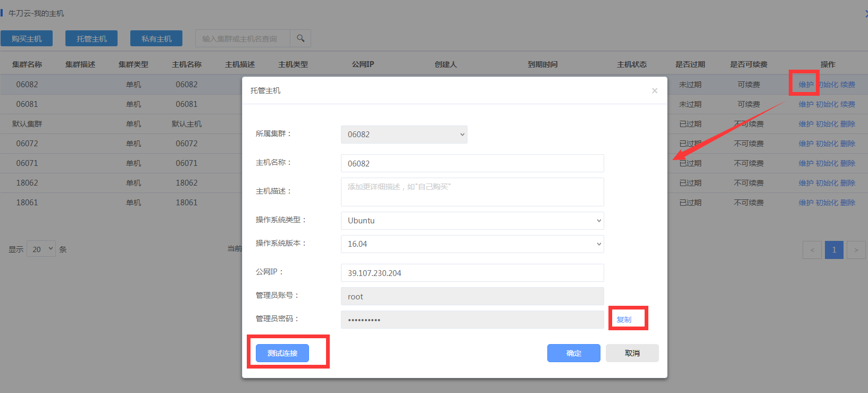Open the 所属集群 dropdown
868x393 pixels.
coord(404,135)
